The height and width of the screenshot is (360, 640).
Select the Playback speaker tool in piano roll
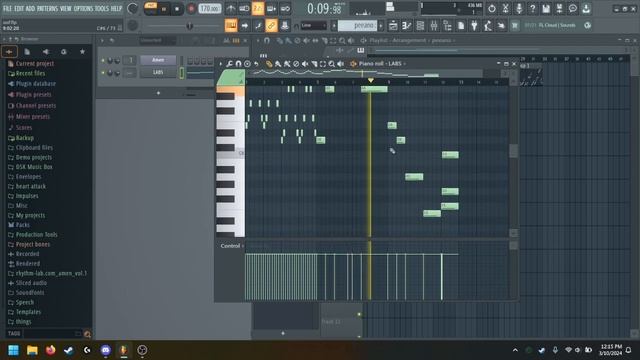(x=340, y=64)
